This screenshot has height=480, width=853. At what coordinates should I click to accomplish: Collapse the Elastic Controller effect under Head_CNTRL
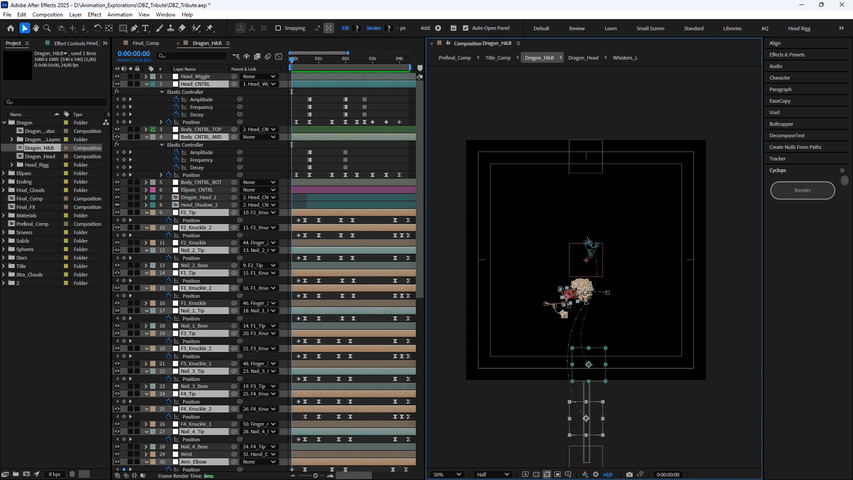click(x=162, y=92)
